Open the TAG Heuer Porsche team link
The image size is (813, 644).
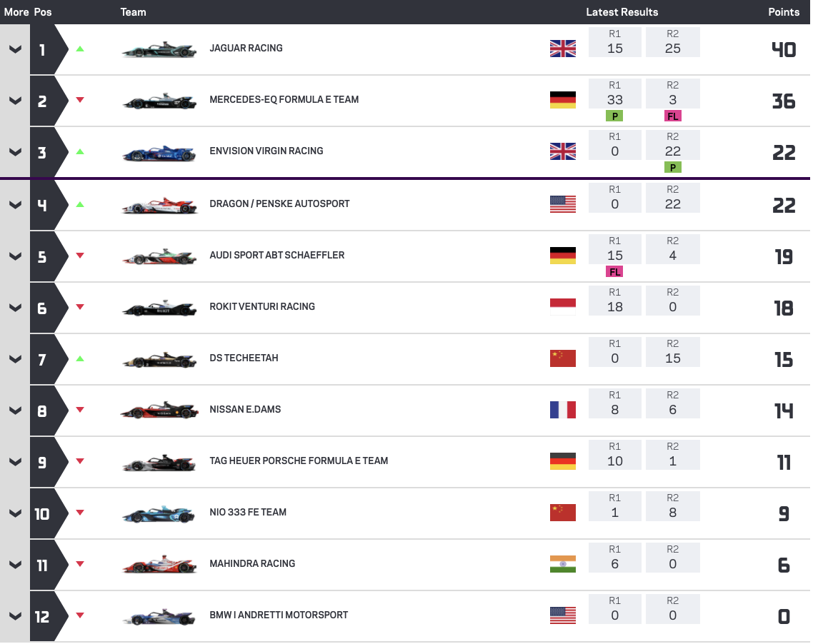[299, 461]
